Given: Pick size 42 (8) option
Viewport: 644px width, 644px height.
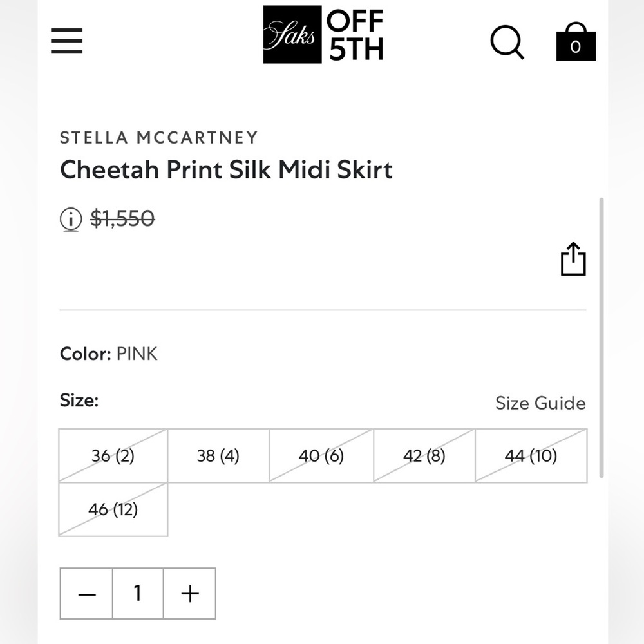Looking at the screenshot, I should coord(424,455).
